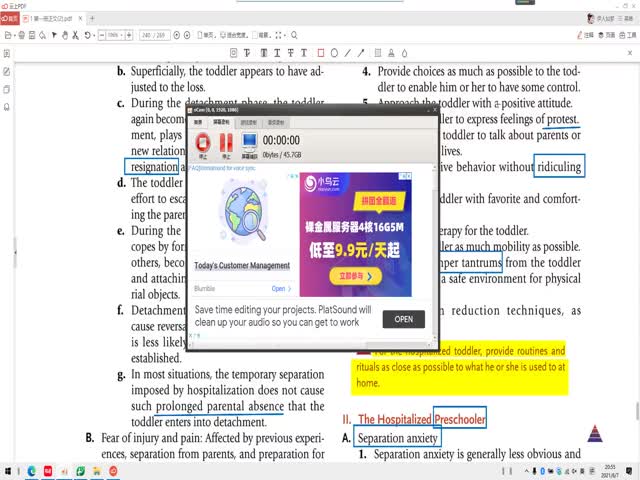This screenshot has width=640, height=480.
Task: Open the fullscreen mode options
Action: 280,35
